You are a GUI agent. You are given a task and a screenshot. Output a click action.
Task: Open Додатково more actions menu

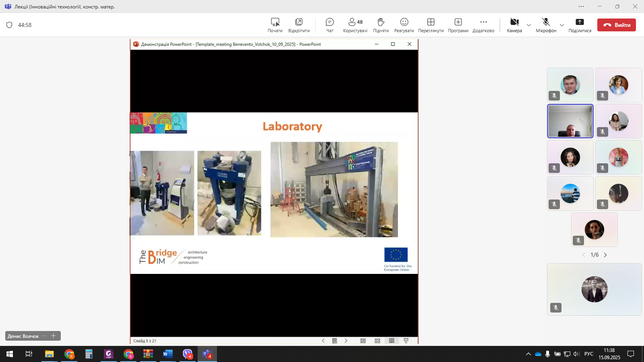click(x=483, y=25)
